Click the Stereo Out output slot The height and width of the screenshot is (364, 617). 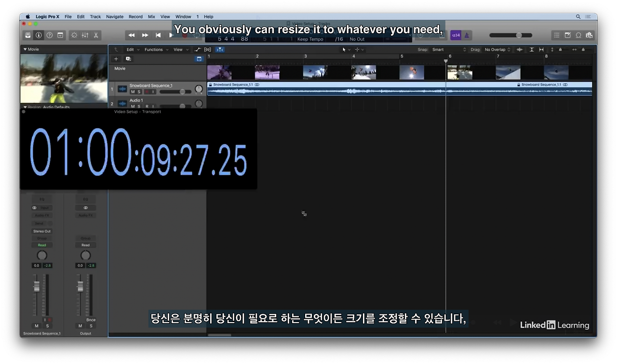42,231
